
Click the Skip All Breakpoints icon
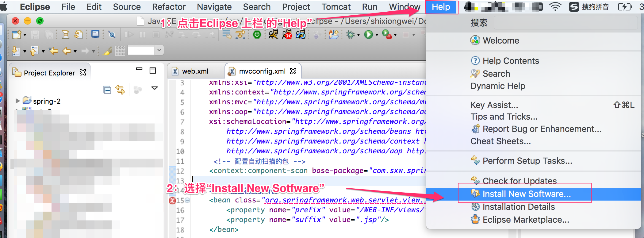coord(112,34)
